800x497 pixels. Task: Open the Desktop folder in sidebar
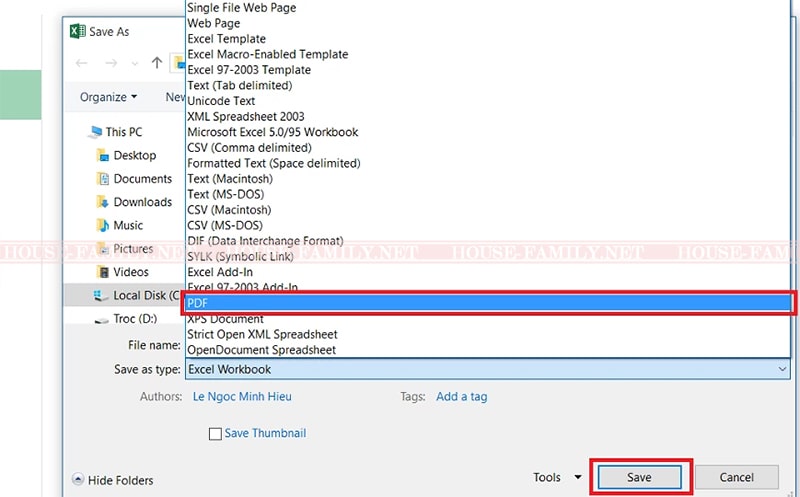135,155
